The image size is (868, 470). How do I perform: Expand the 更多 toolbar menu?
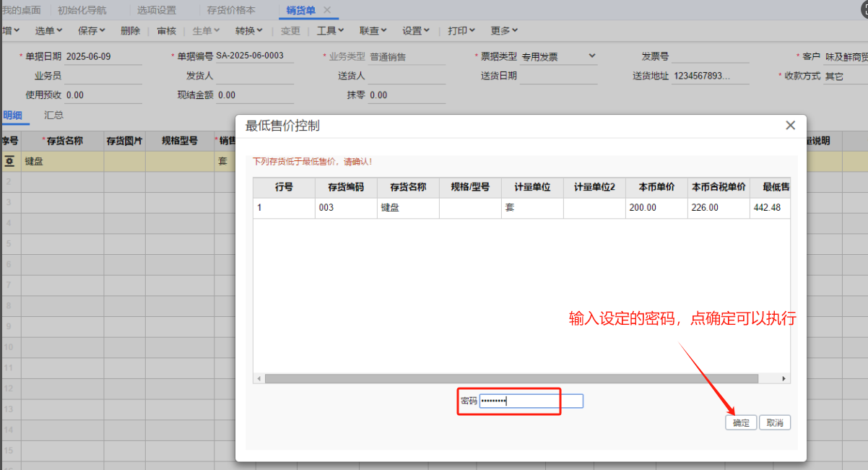point(504,31)
